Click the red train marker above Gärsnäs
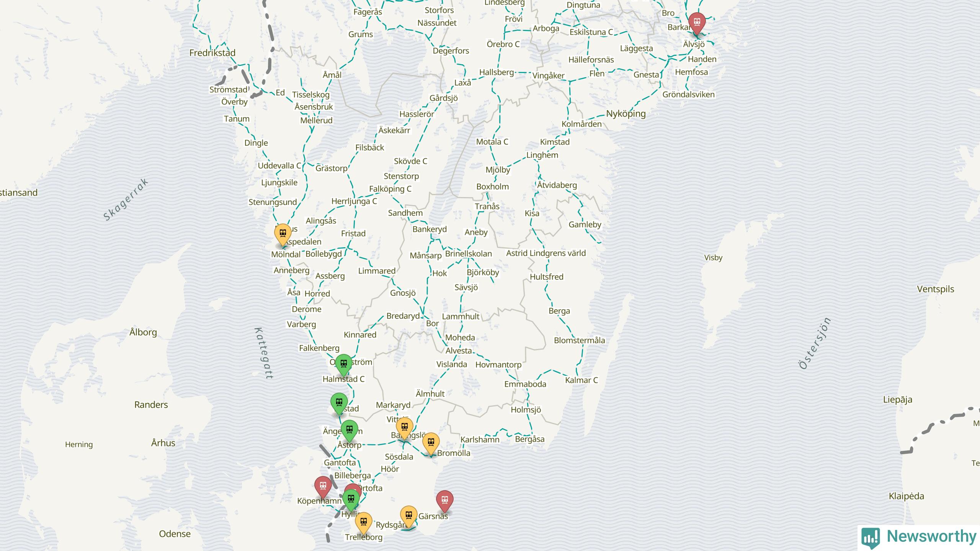Image resolution: width=980 pixels, height=551 pixels. (445, 500)
